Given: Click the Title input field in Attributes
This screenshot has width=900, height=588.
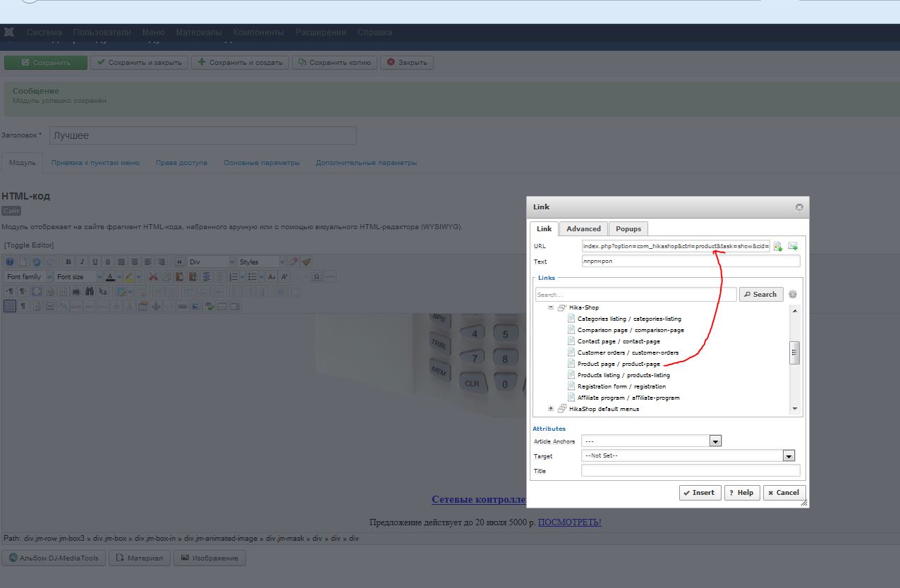Looking at the screenshot, I should 691,470.
